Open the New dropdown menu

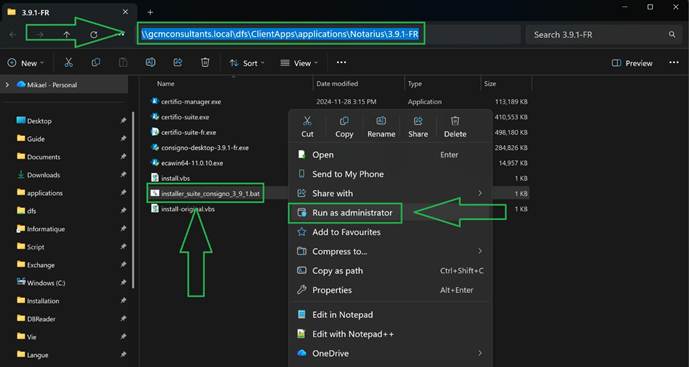25,63
